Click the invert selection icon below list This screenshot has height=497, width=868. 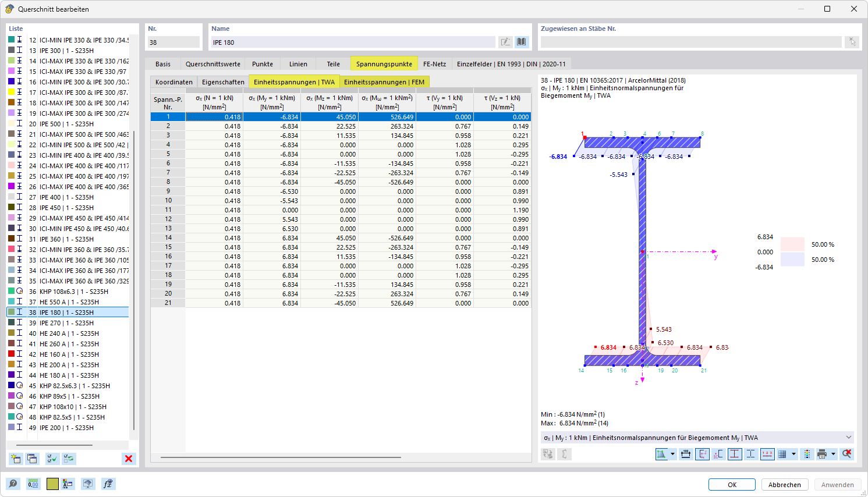pyautogui.click(x=69, y=459)
